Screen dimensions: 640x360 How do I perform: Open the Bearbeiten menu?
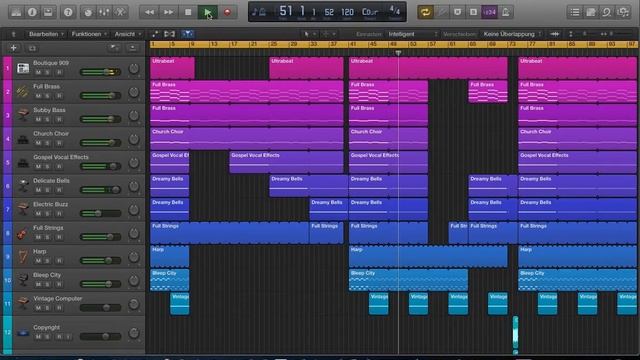pyautogui.click(x=47, y=34)
